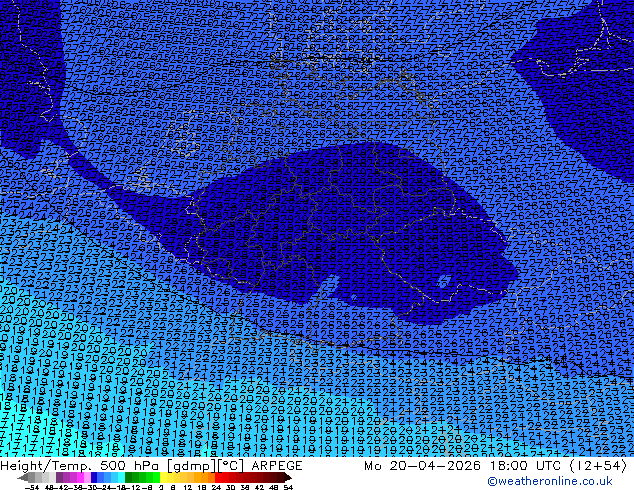Click the dark blue swatch in the temperature legend

94,477
